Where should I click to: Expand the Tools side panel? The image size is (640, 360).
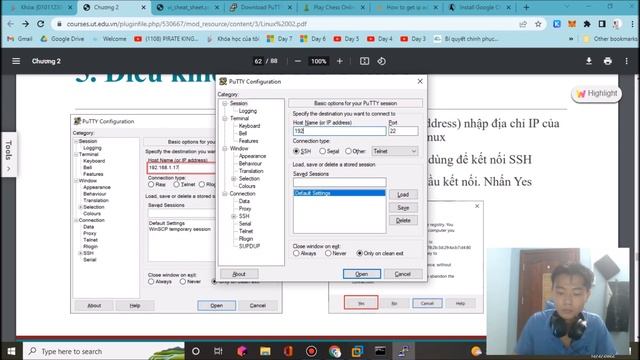(x=9, y=155)
